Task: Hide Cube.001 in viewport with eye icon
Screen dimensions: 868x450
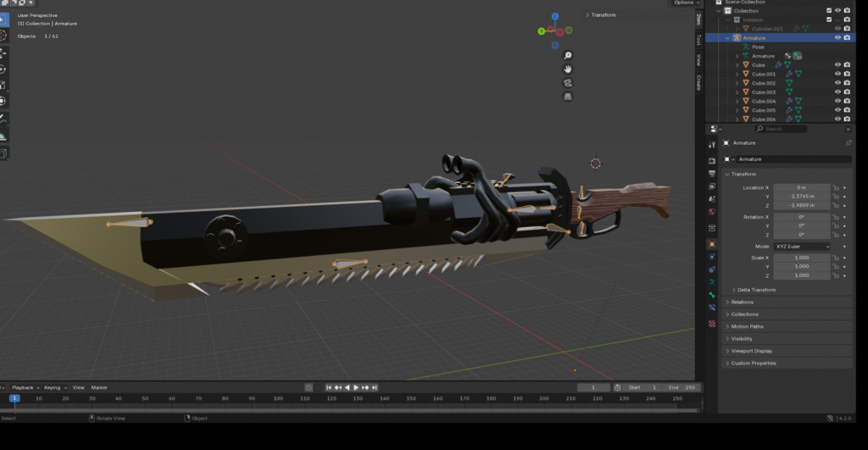Action: pos(837,74)
